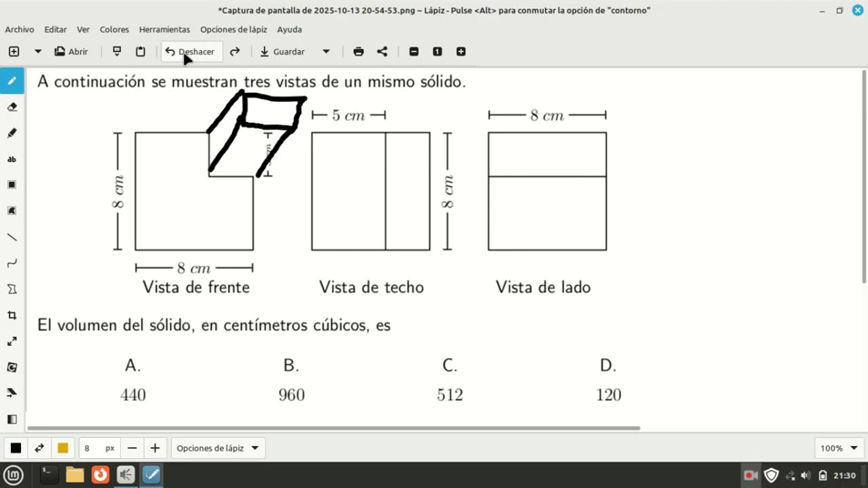This screenshot has width=868, height=488.
Task: Open the Linux Mint start menu
Action: click(x=14, y=475)
